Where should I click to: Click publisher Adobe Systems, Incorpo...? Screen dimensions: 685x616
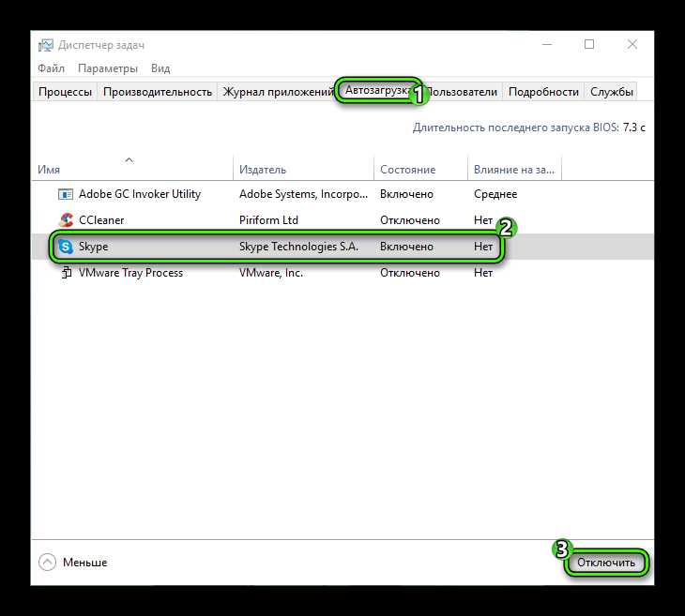coord(304,194)
